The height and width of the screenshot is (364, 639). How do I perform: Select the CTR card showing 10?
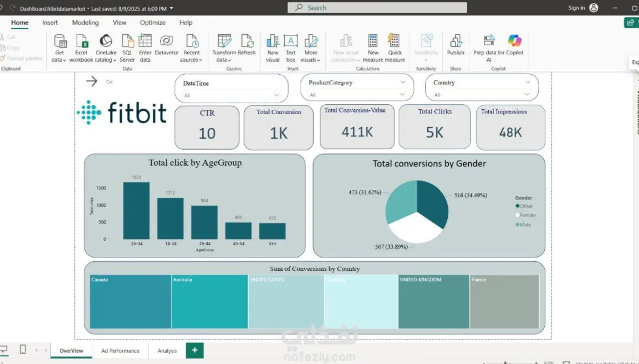207,128
